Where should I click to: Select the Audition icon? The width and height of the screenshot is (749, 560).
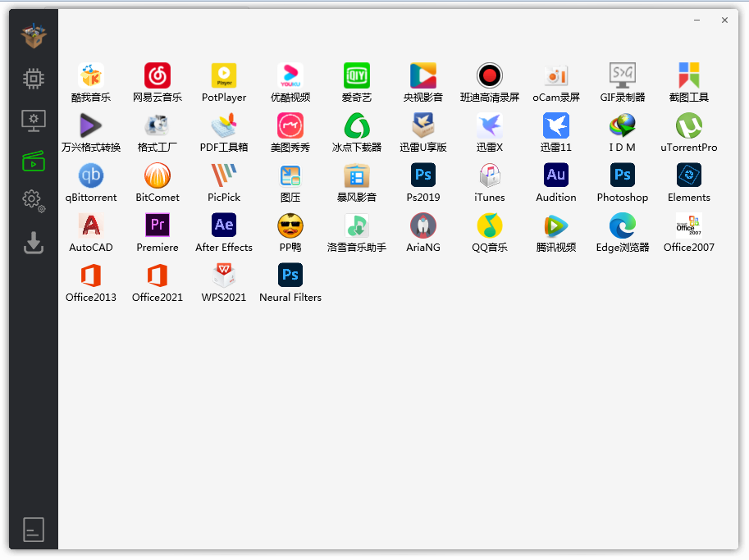pyautogui.click(x=556, y=176)
